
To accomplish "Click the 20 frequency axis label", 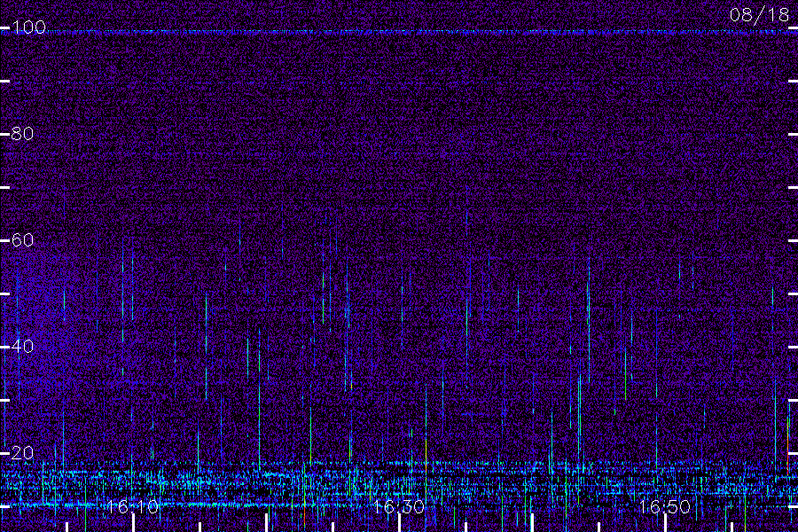I will [22, 452].
